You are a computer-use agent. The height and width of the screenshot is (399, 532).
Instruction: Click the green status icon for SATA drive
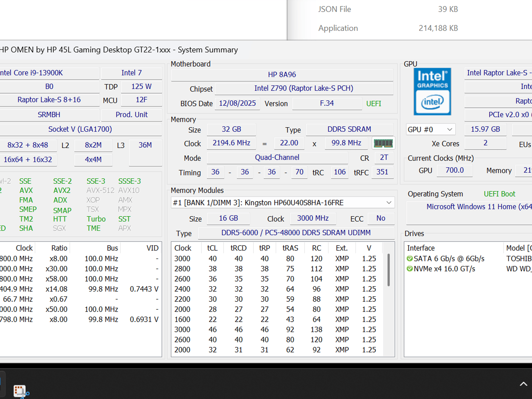click(410, 258)
